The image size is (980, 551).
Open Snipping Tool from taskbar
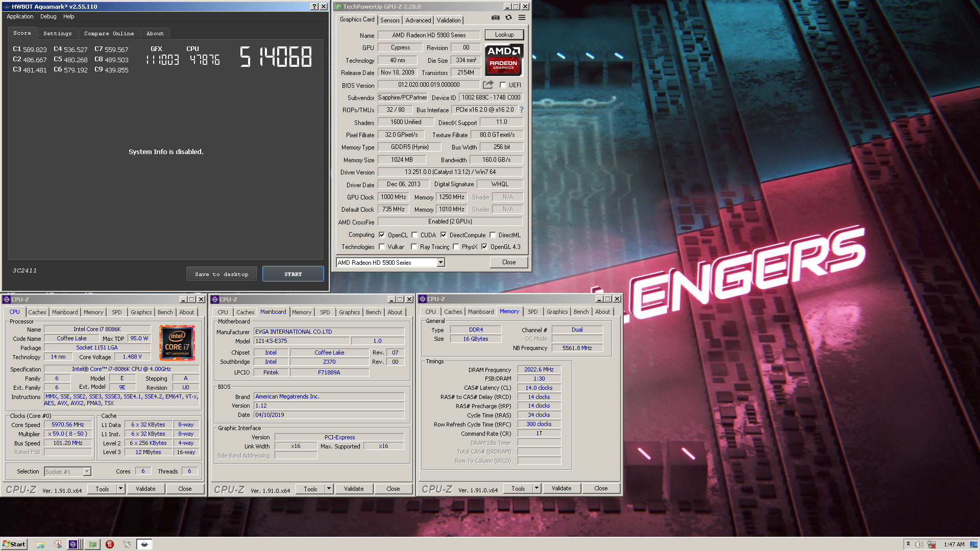coord(58,544)
